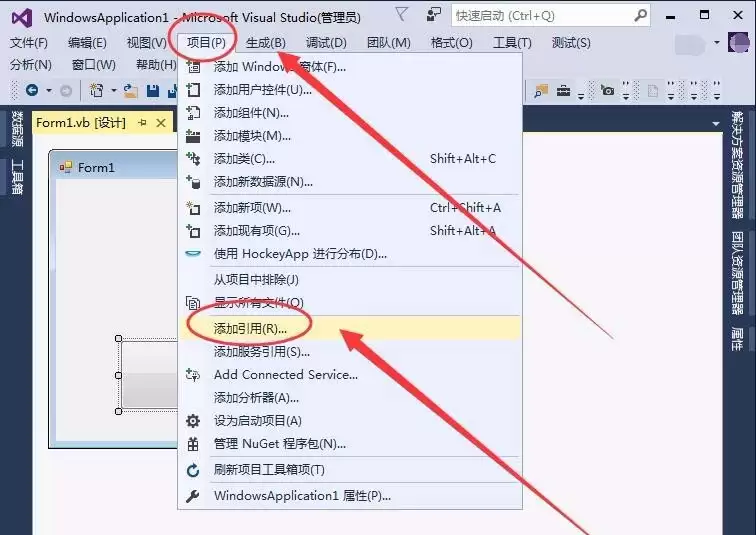756x535 pixels.
Task: Open the 生成(B) menu
Action: point(266,43)
